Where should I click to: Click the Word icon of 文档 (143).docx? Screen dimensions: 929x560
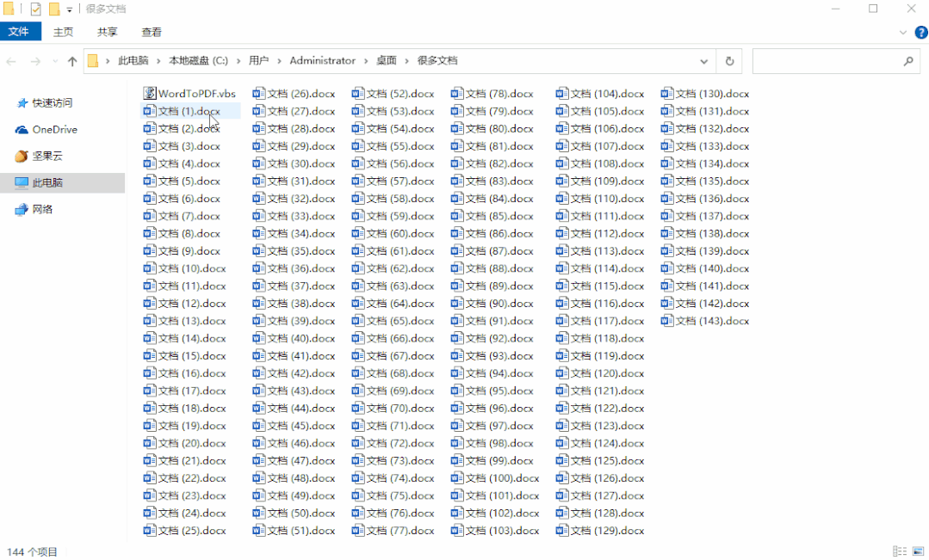pos(666,321)
